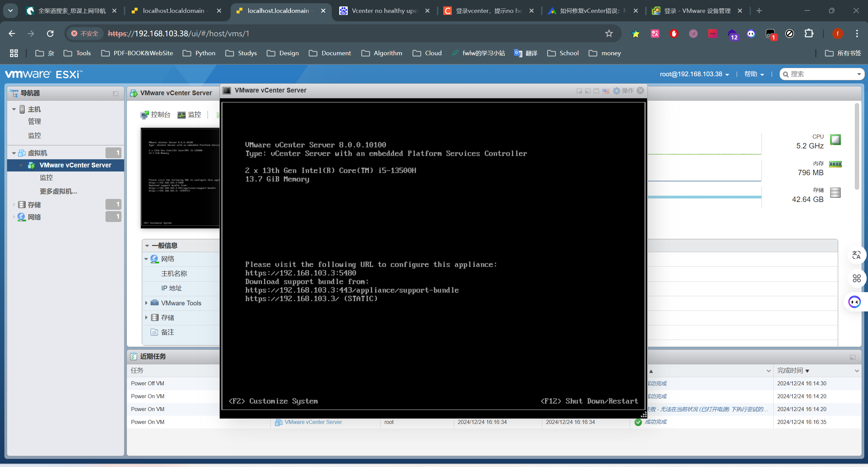Click the 不安全 site security badge

[85, 34]
